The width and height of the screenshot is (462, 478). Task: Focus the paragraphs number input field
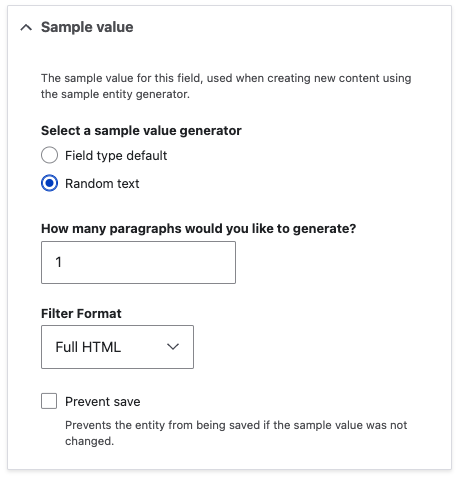tap(138, 262)
